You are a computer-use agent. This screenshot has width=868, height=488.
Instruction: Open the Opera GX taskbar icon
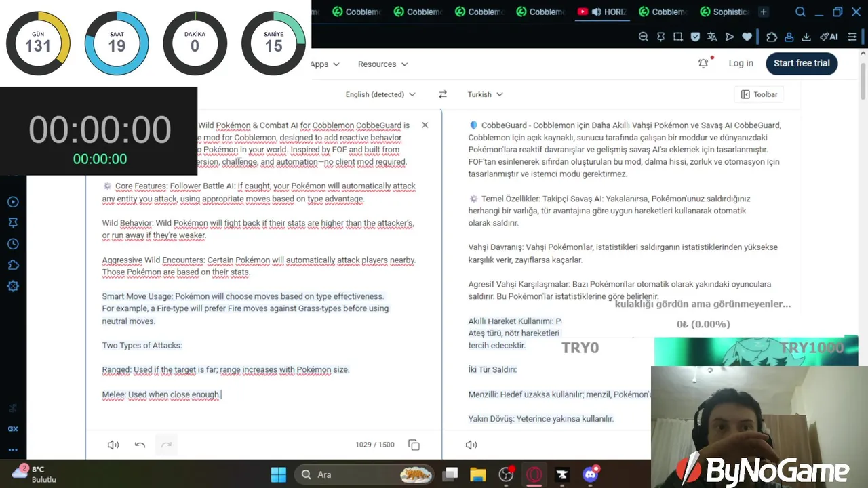point(534,474)
